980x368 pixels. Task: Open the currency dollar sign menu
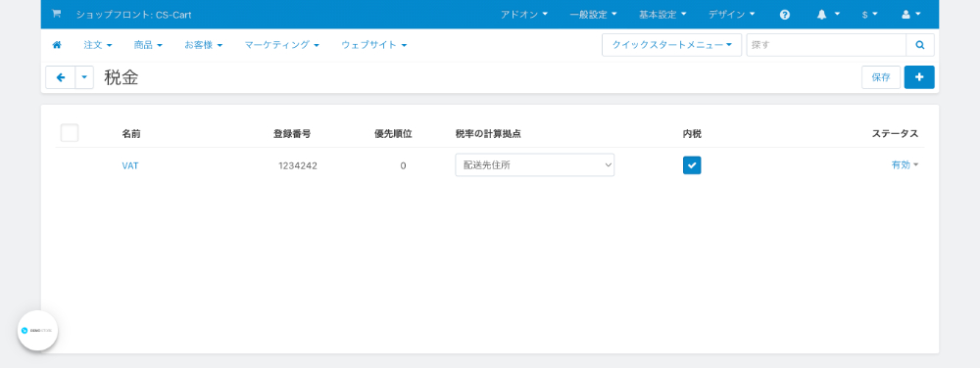870,15
